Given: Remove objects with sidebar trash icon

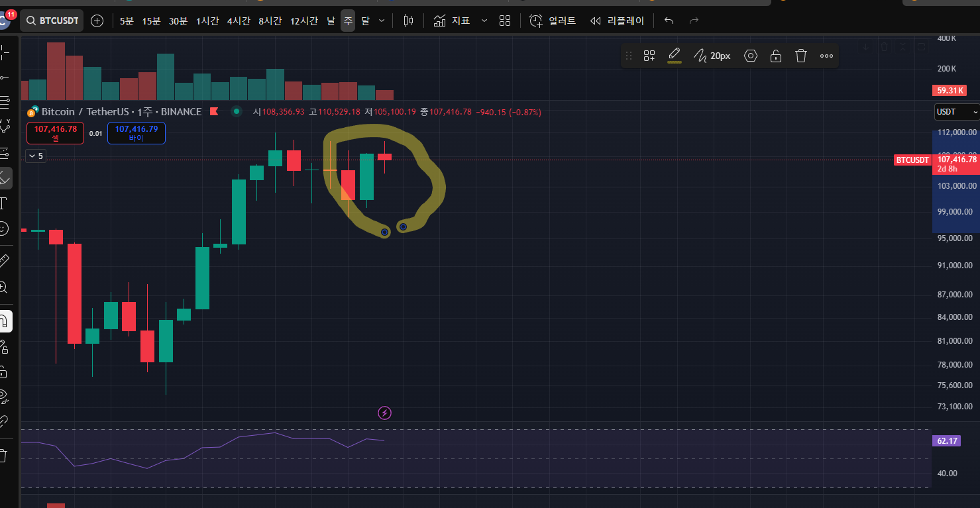Looking at the screenshot, I should point(4,455).
